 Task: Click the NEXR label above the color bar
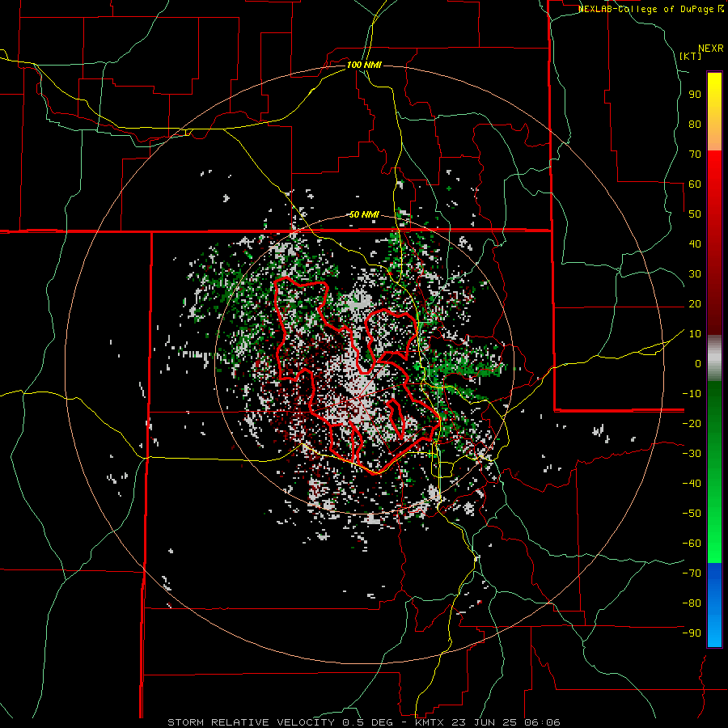click(711, 49)
